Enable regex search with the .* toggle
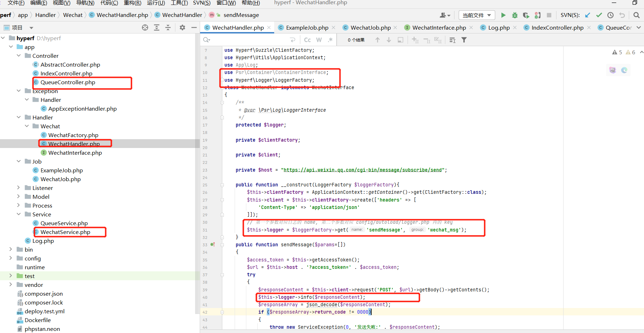 coord(330,39)
